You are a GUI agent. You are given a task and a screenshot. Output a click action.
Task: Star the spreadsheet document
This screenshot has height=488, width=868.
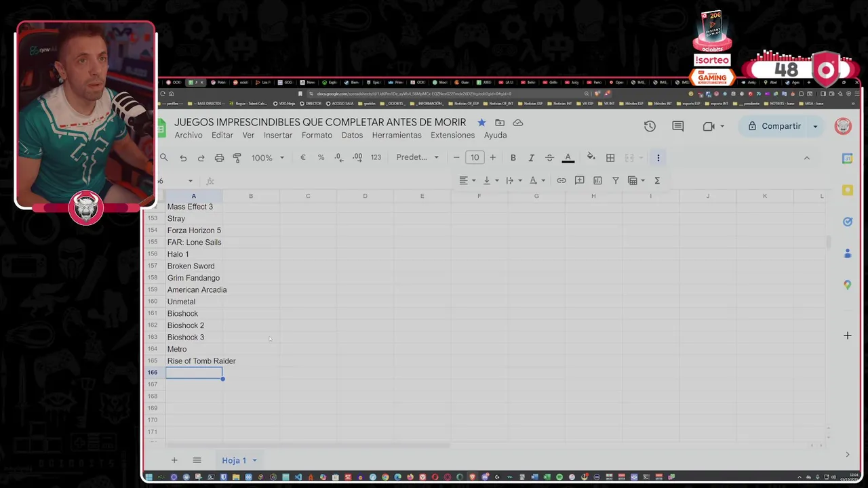tap(481, 123)
